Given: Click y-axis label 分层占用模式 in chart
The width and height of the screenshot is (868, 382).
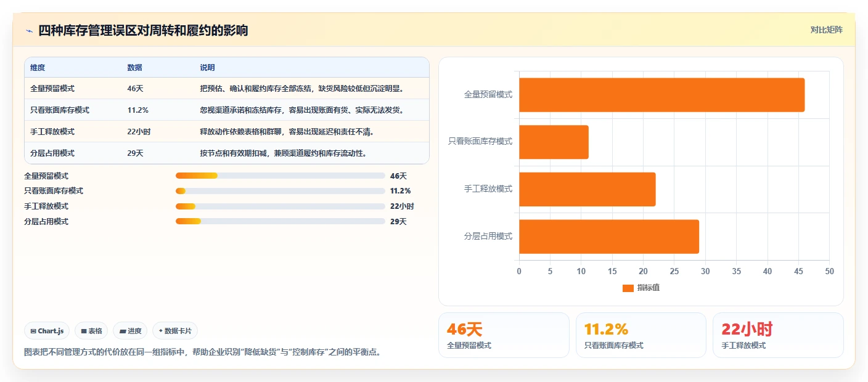Looking at the screenshot, I should click(488, 237).
